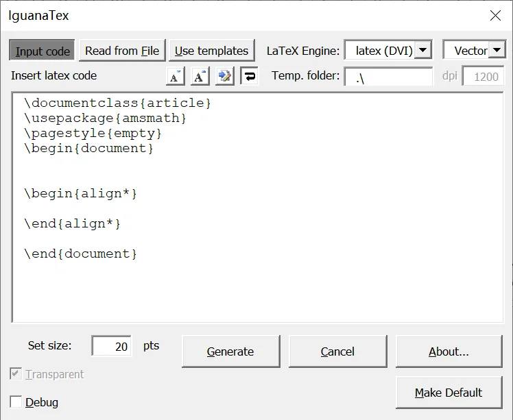The image size is (513, 420).
Task: Expand the LaTeX Engine dropdown
Action: pyautogui.click(x=423, y=50)
